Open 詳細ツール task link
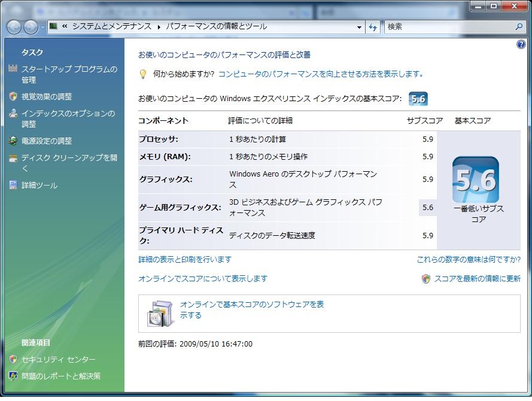 point(39,185)
